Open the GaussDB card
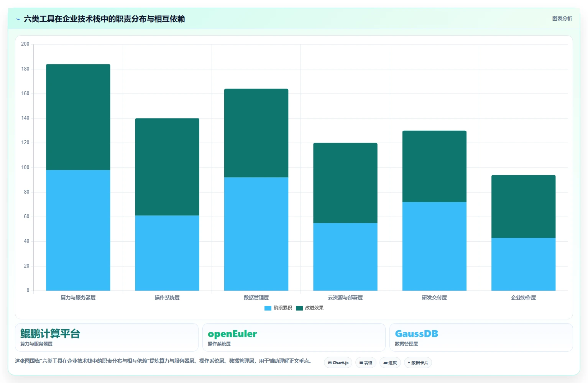The image size is (588, 383). [481, 337]
